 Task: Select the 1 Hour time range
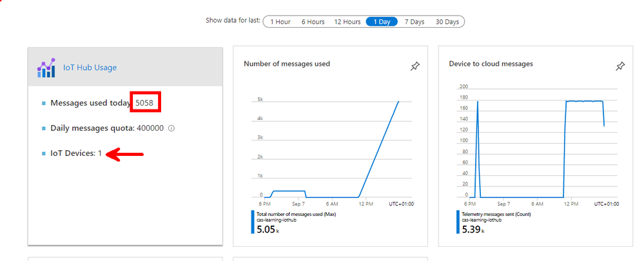point(280,22)
